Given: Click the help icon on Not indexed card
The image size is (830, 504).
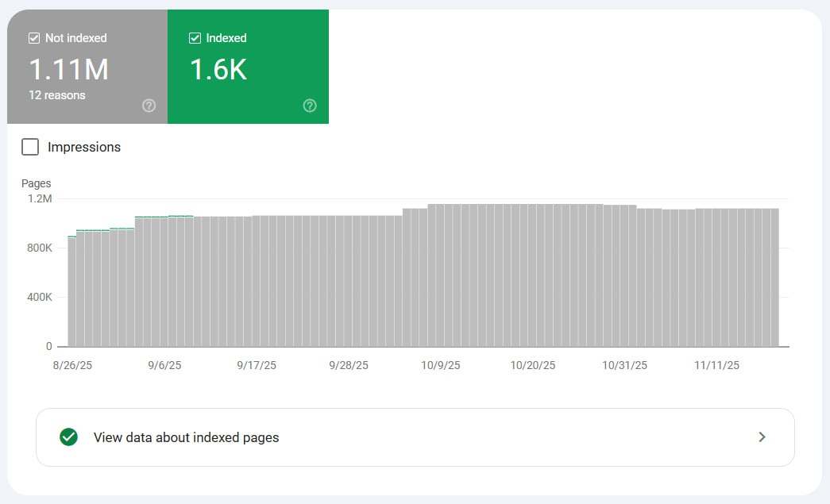Looking at the screenshot, I should tap(149, 106).
